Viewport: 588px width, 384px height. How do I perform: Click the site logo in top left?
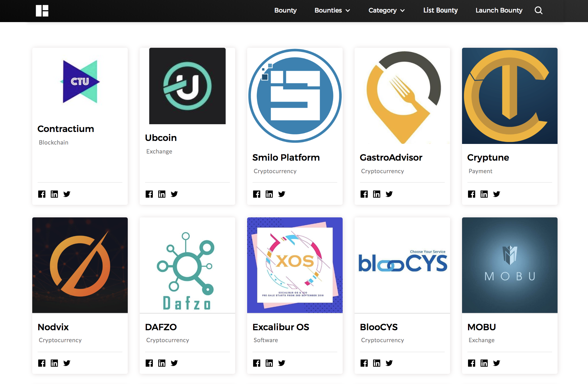(42, 11)
